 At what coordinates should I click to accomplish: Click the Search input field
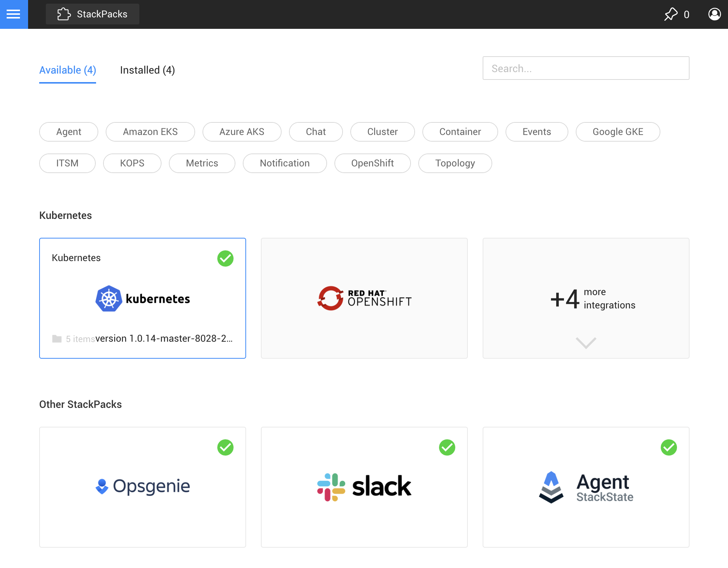coord(586,68)
